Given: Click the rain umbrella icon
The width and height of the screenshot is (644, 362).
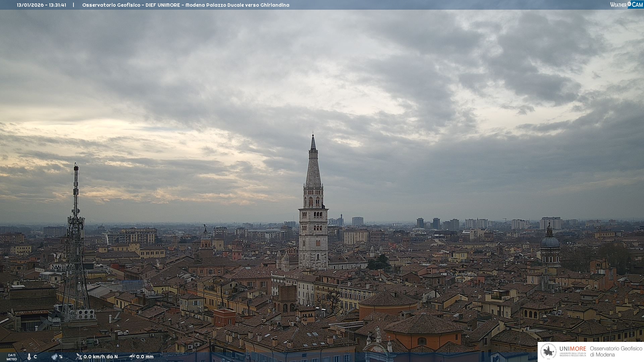Looking at the screenshot, I should click(x=132, y=357).
